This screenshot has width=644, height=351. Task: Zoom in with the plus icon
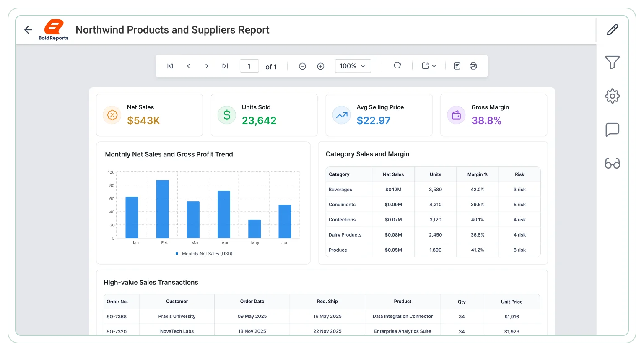click(321, 66)
